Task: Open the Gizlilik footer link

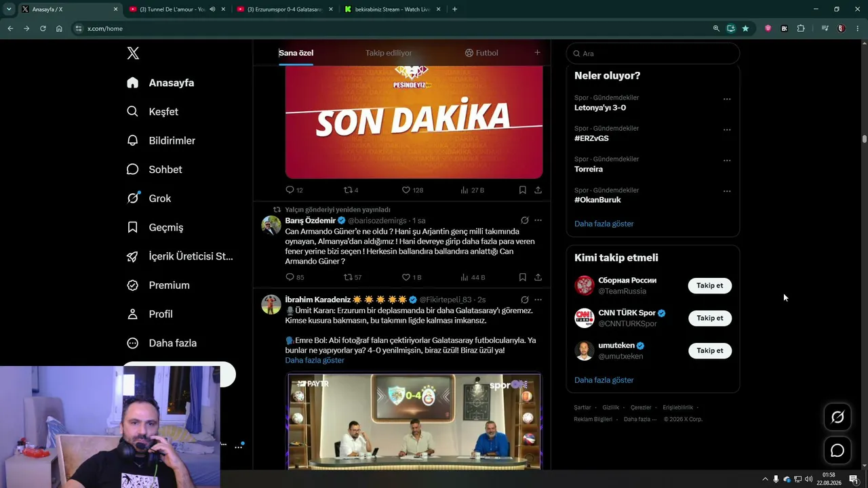Action: click(x=610, y=407)
